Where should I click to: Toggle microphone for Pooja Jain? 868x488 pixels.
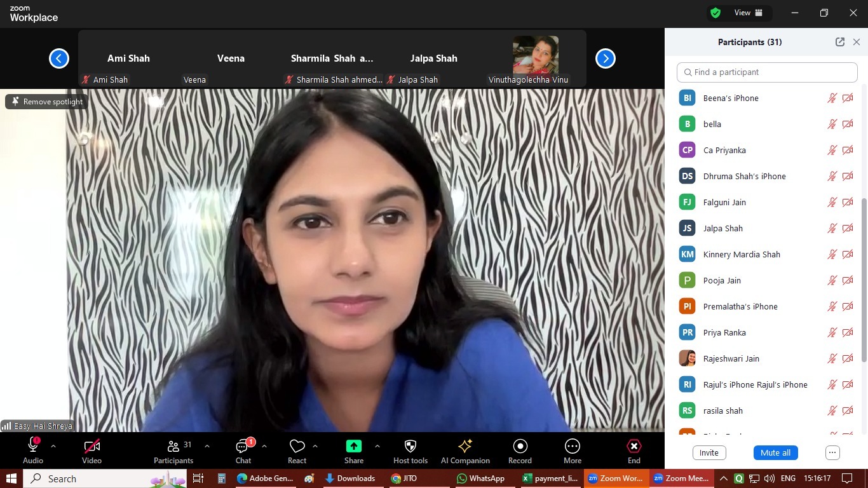point(832,280)
